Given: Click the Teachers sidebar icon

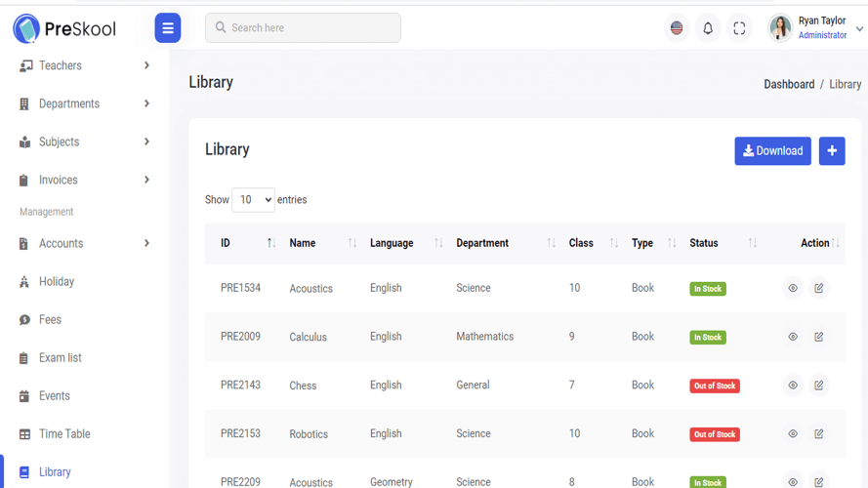Looking at the screenshot, I should point(25,65).
